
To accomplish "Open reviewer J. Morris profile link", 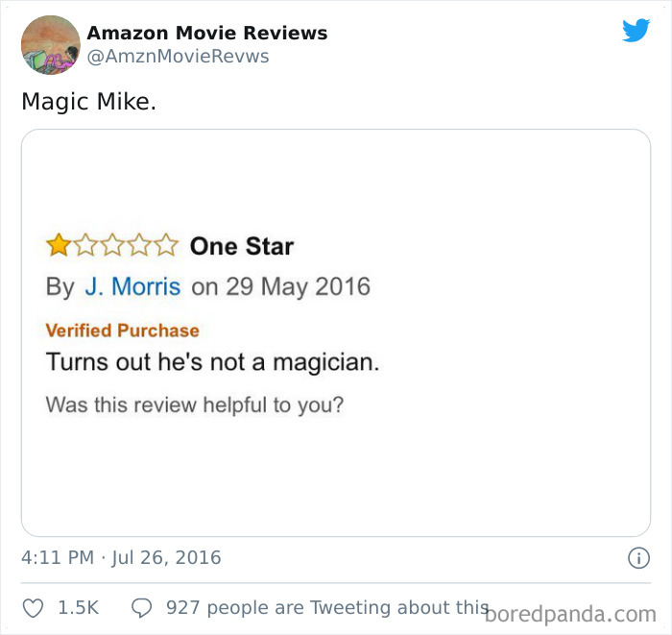I will click(132, 286).
